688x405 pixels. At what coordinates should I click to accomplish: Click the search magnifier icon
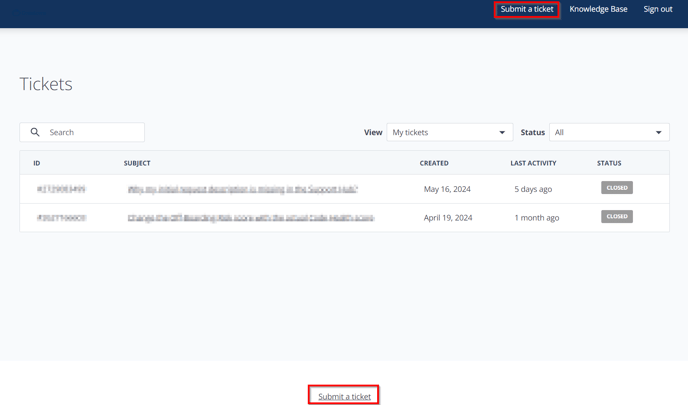35,132
